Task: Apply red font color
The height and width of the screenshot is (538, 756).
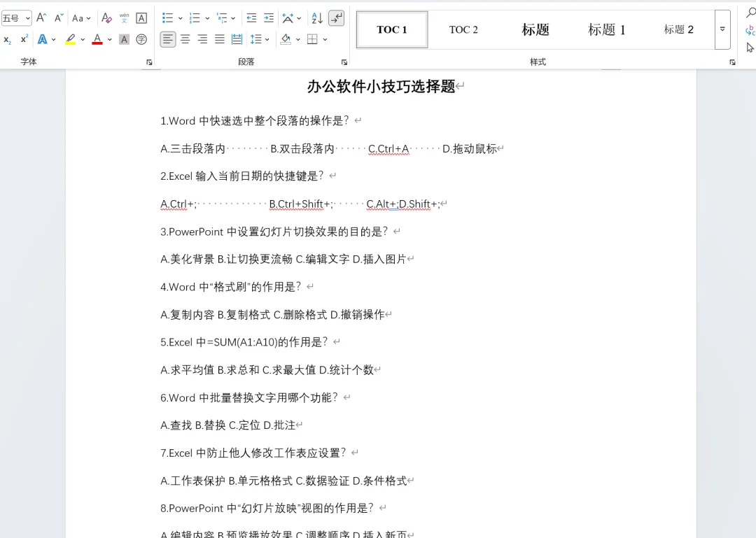Action: pyautogui.click(x=97, y=40)
